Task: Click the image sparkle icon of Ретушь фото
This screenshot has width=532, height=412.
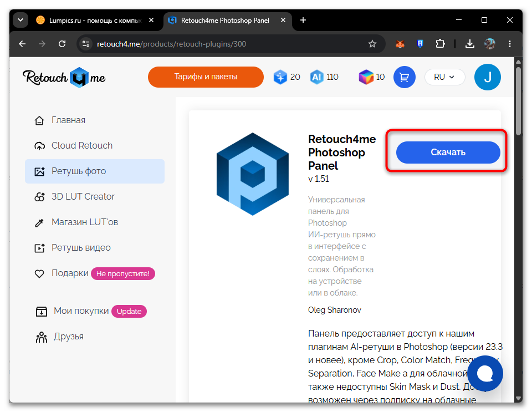Action: [39, 171]
